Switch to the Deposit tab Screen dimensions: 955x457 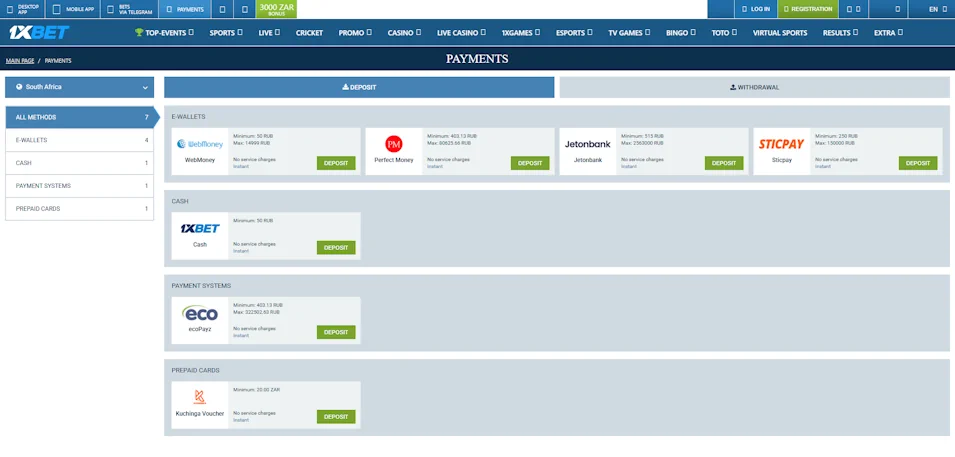pos(359,87)
